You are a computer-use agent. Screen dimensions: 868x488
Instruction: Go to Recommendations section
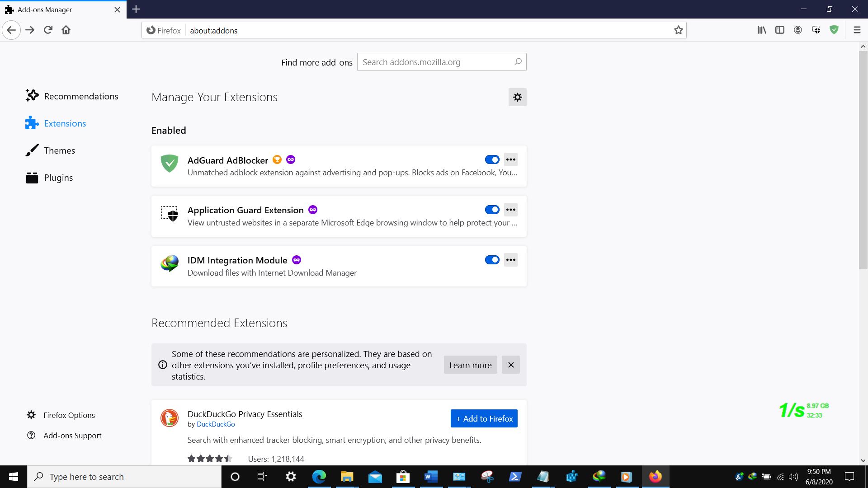[72, 96]
